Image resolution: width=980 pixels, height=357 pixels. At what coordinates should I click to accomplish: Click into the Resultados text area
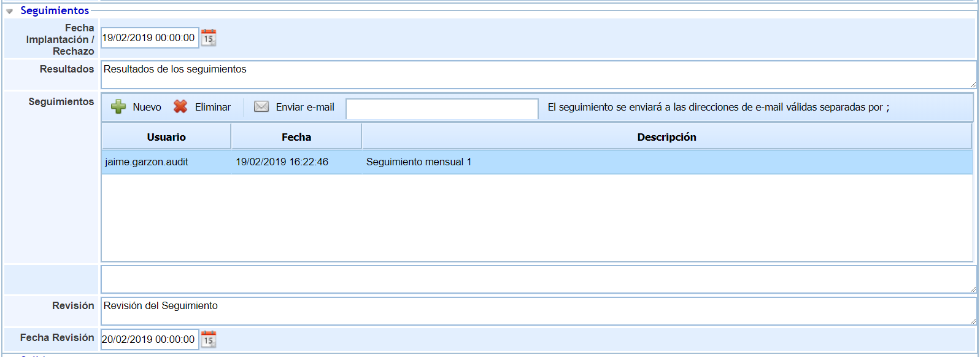537,75
